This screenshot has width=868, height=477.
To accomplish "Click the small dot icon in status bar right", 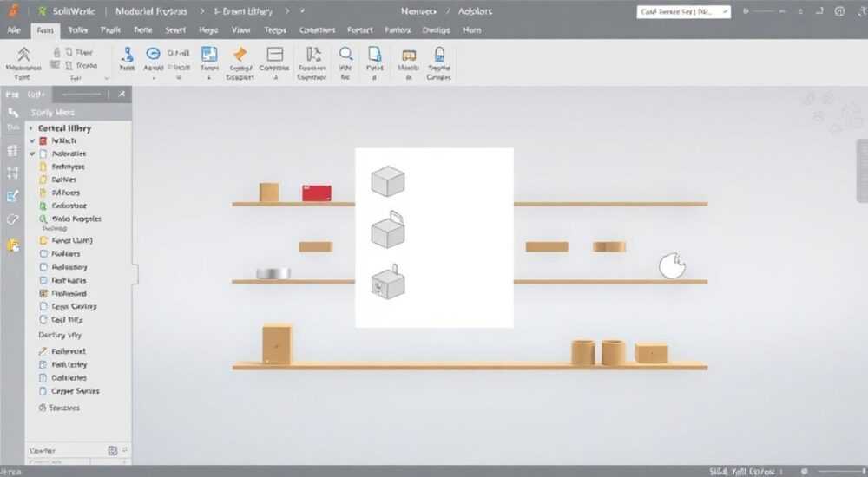I will point(804,471).
